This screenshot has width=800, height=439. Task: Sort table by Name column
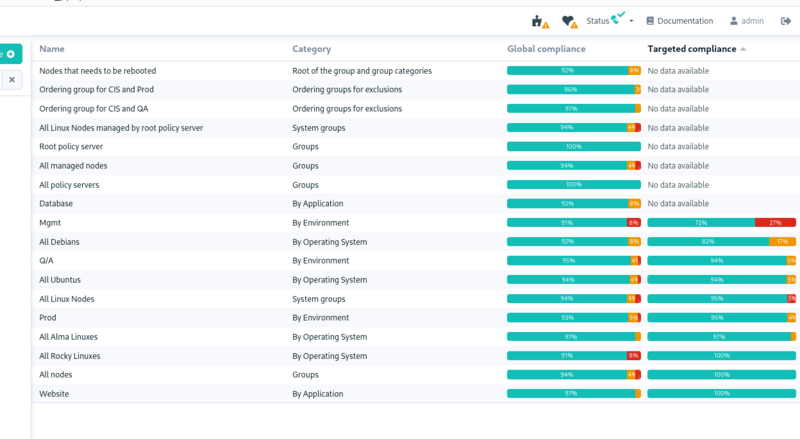pyautogui.click(x=52, y=49)
